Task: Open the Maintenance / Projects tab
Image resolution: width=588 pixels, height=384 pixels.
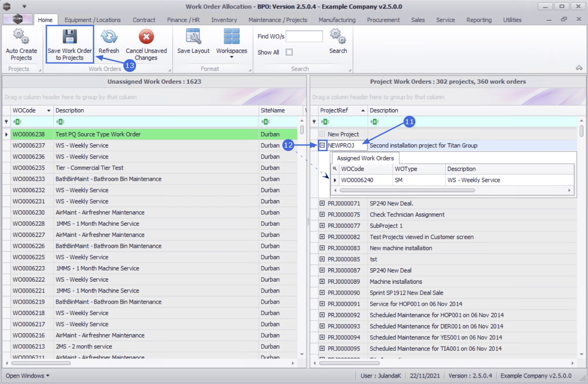Action: [278, 20]
